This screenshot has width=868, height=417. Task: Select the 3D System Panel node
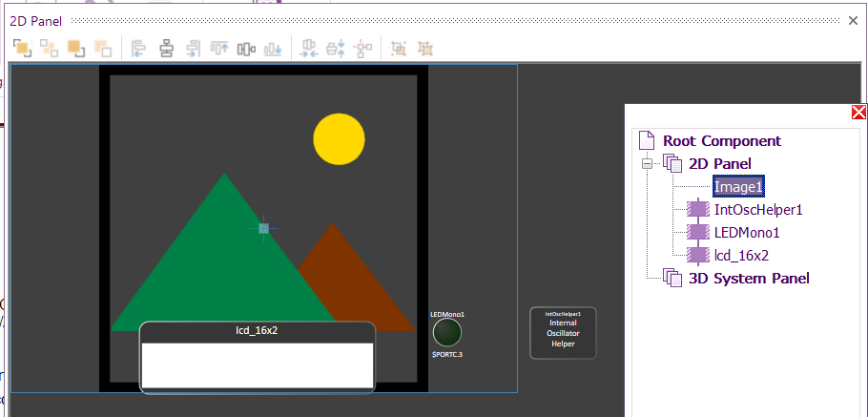tap(748, 278)
